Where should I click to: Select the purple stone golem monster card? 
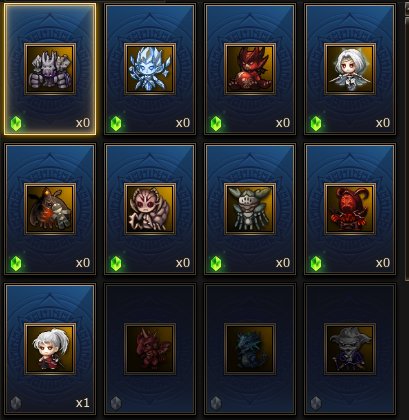click(50, 69)
